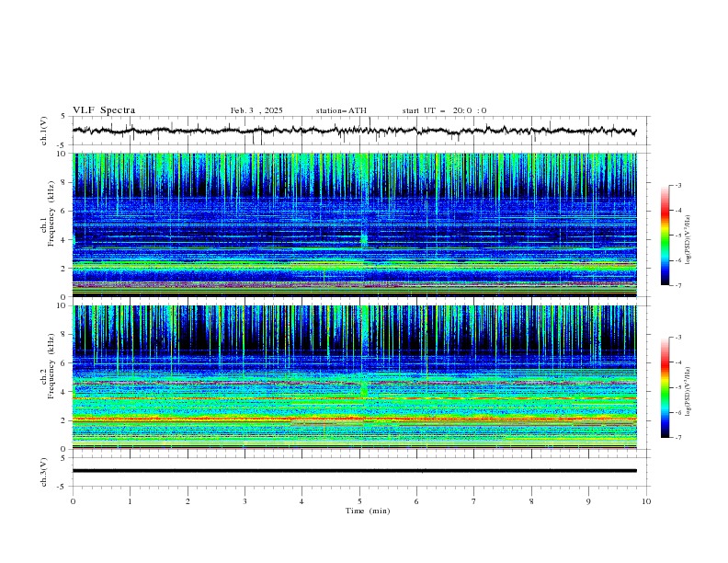This screenshot has width=728, height=563.
Task: Click the 'ch.3(V)' waveform axis label
Action: pyautogui.click(x=44, y=472)
